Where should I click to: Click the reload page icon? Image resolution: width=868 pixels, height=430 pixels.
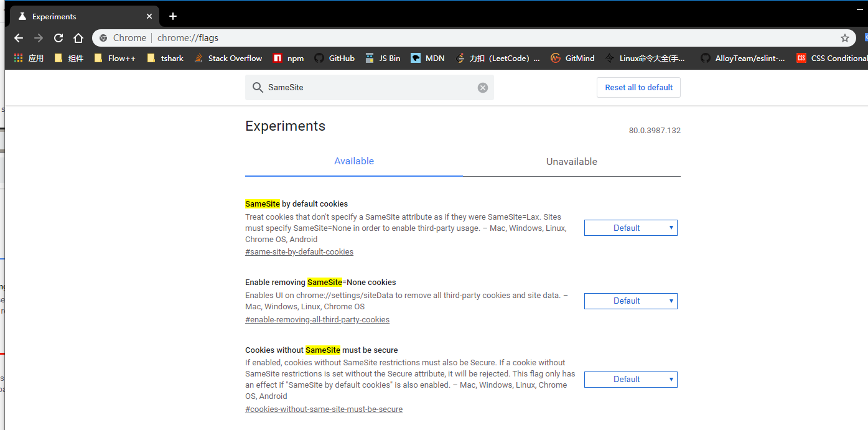[x=58, y=37]
